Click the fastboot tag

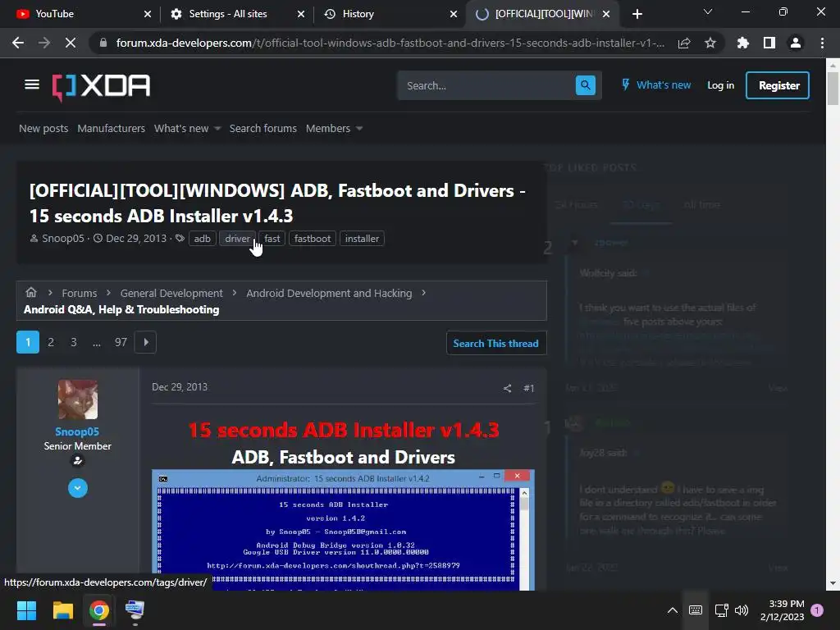click(x=313, y=239)
